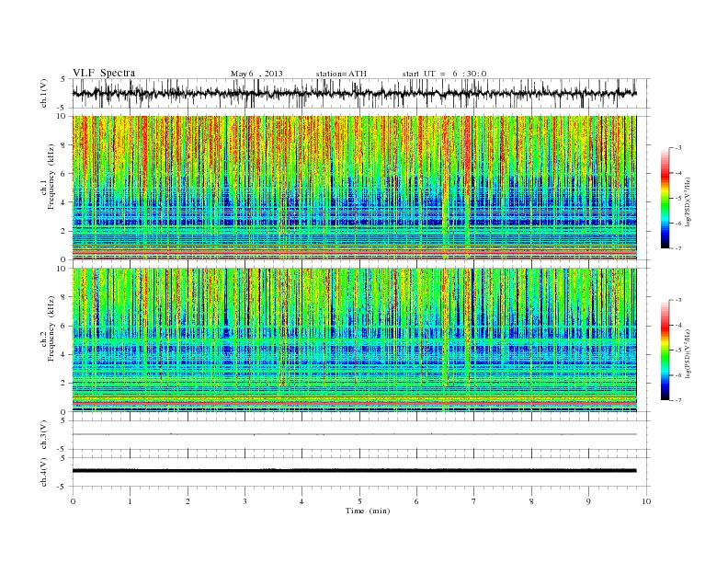
Task: Click the ch.3 flat gray voltage trace
Action: [354, 434]
